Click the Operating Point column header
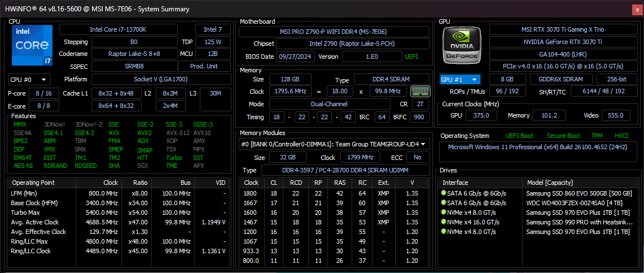Image resolution: width=644 pixels, height=273 pixels. [x=34, y=183]
